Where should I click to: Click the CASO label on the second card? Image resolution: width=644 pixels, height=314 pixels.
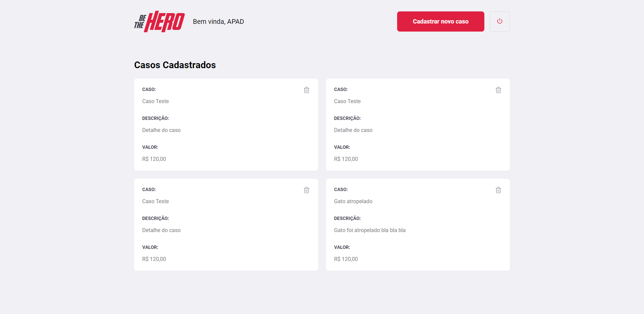pyautogui.click(x=341, y=89)
